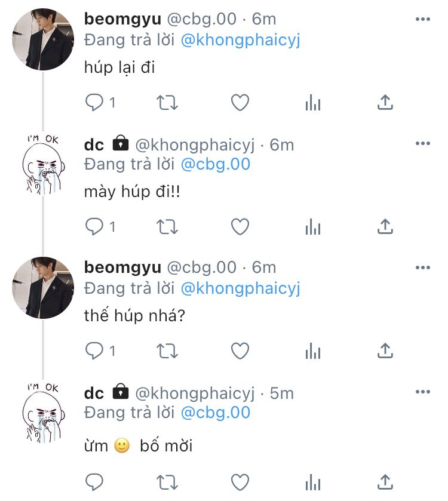Share the "thế húp nhá?" tweet
This screenshot has height=501, width=448.
pos(385,351)
